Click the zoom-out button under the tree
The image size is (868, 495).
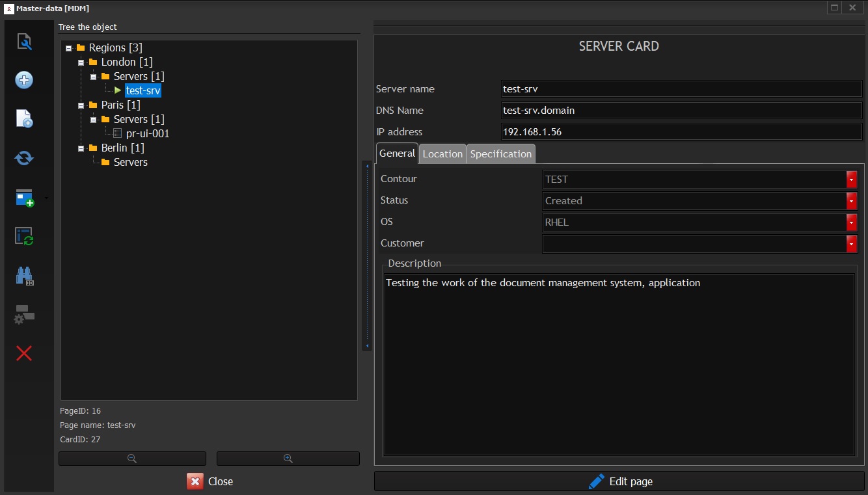click(132, 458)
